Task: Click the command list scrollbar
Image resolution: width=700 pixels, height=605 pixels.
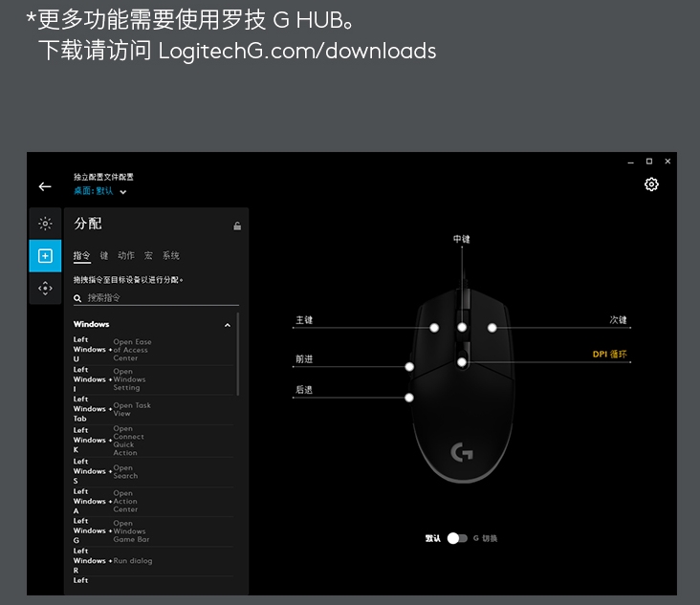Action: tap(237, 355)
